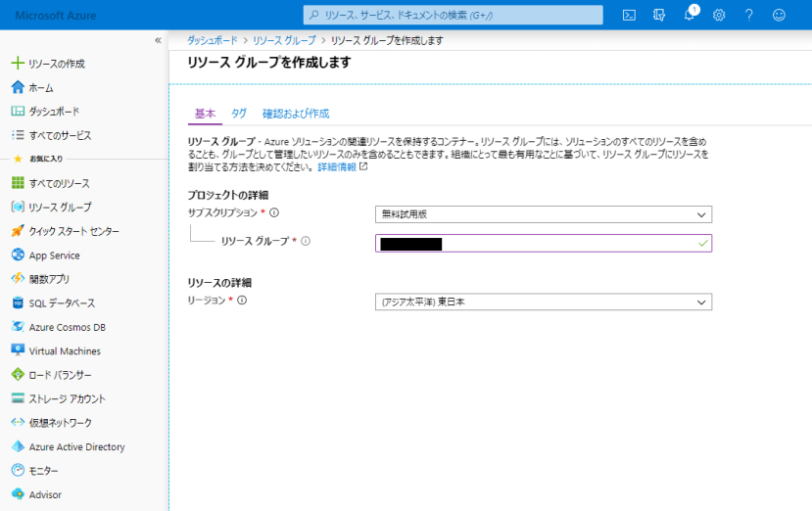
Task: Open ホーム text in the sidebar
Action: 41,87
